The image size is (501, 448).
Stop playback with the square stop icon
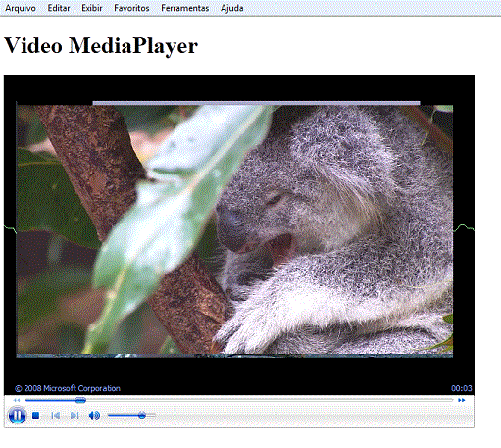pyautogui.click(x=36, y=416)
